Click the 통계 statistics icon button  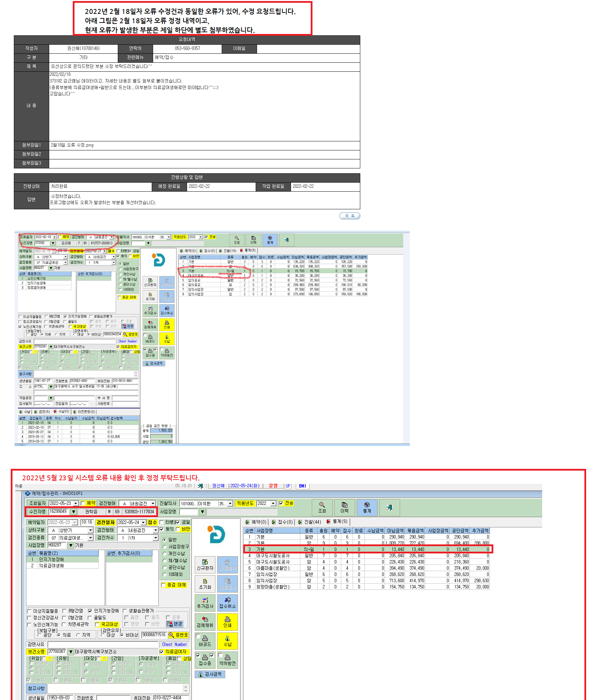pos(367,507)
